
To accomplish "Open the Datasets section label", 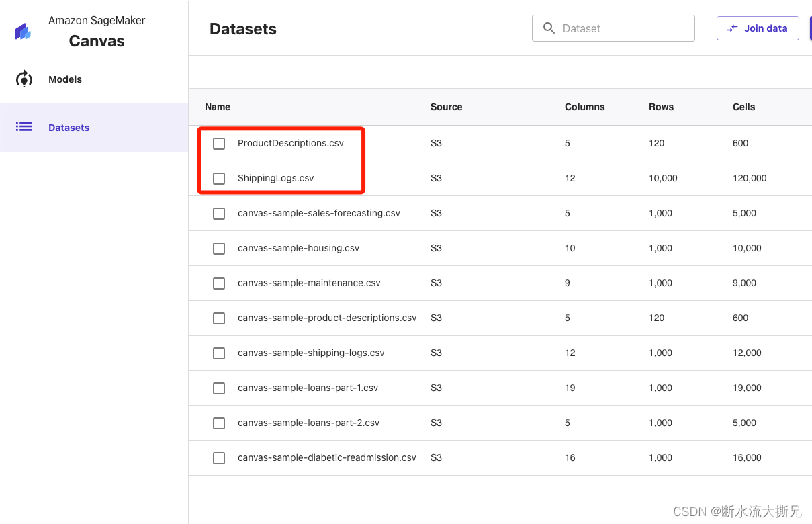I will pos(69,128).
